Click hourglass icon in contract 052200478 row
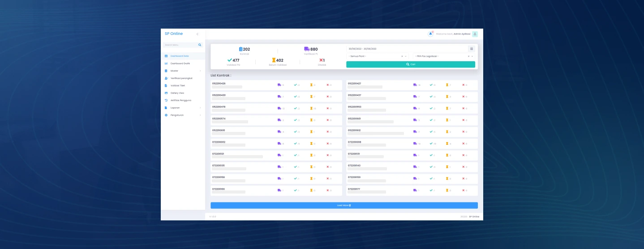The image size is (644, 249). pos(311,108)
